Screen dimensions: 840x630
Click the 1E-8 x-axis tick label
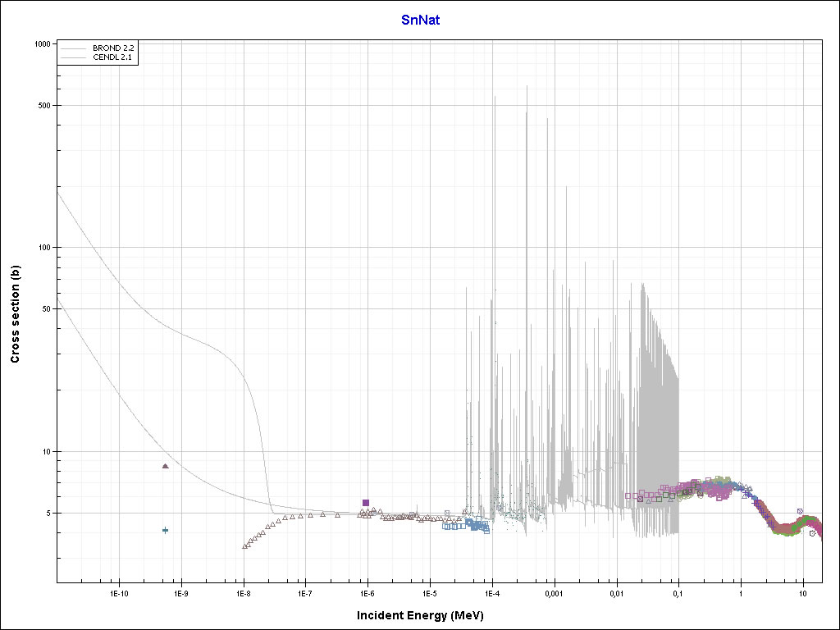(x=243, y=592)
